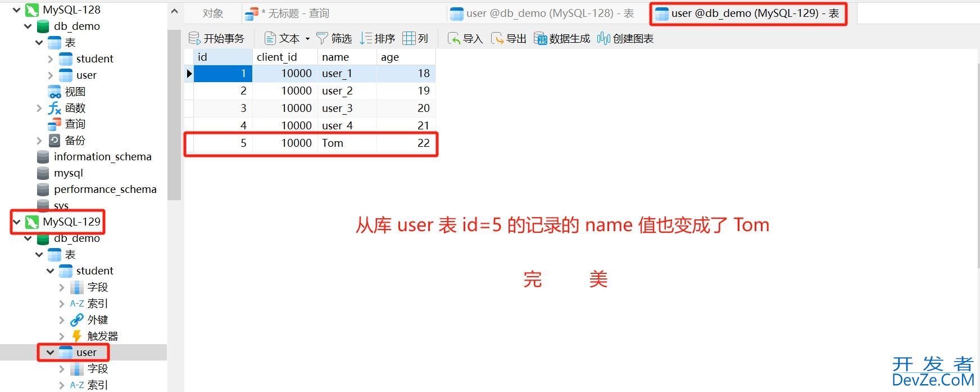Click the 列 columns grid icon
The width and height of the screenshot is (980, 392).
pyautogui.click(x=409, y=38)
